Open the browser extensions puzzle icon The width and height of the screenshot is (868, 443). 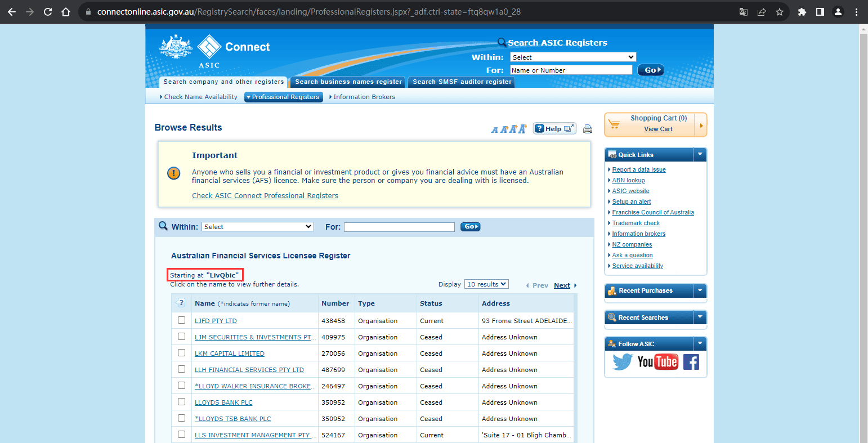802,12
